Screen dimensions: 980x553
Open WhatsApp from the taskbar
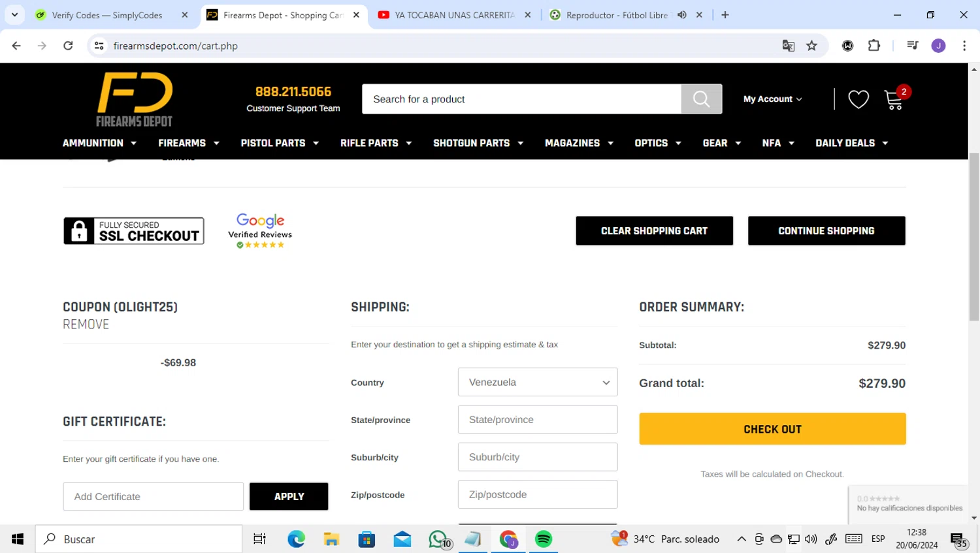pos(439,539)
